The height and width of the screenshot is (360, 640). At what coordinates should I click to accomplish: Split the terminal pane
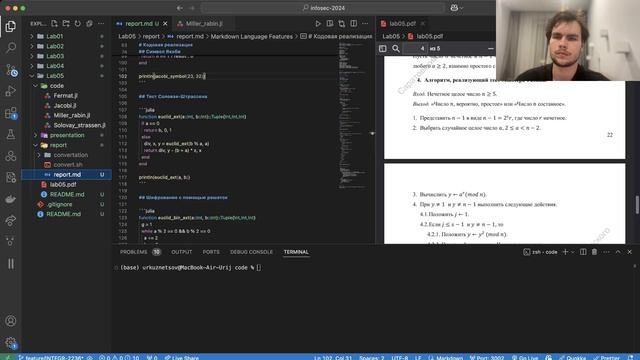583,252
